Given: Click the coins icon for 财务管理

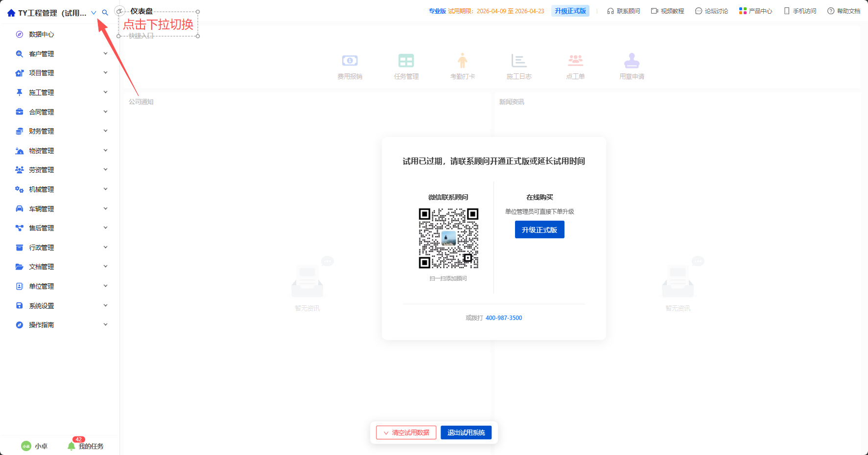Looking at the screenshot, I should click(20, 131).
